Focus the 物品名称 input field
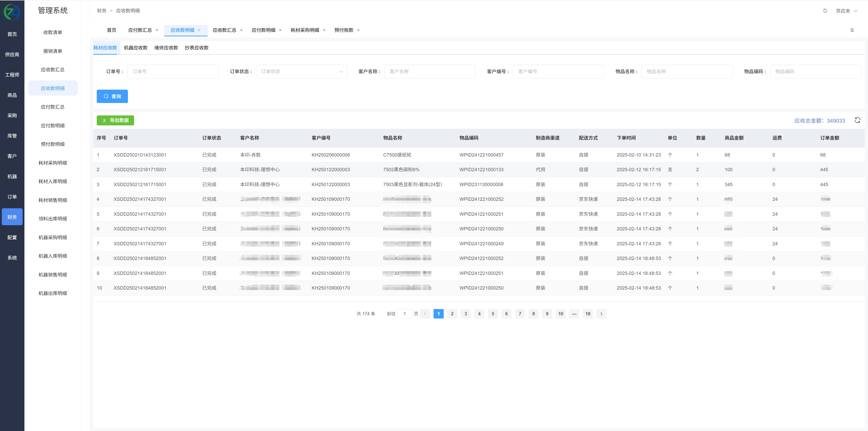This screenshot has width=868, height=431. 687,71
